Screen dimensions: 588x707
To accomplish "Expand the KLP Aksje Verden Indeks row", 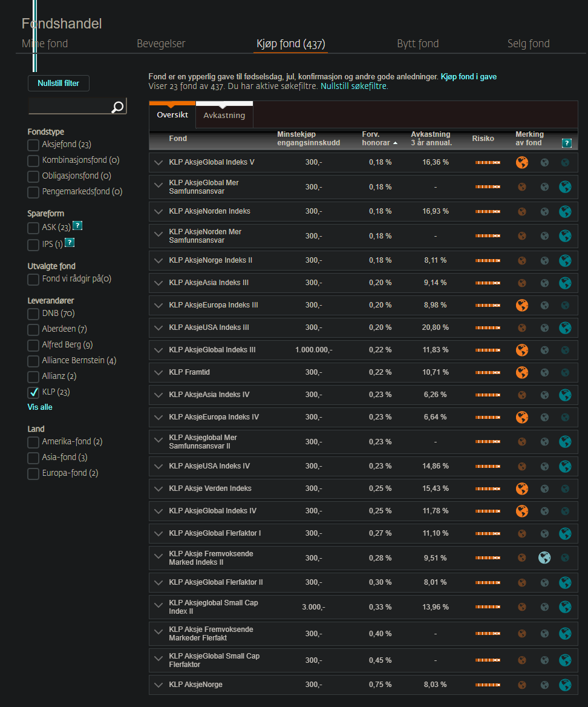I will (158, 488).
